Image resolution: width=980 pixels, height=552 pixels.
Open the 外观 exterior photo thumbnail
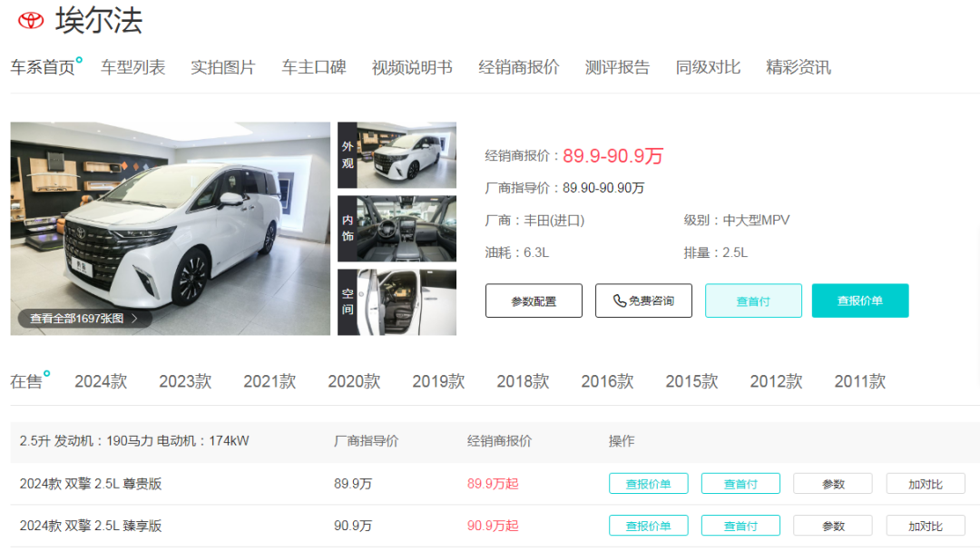click(x=397, y=154)
